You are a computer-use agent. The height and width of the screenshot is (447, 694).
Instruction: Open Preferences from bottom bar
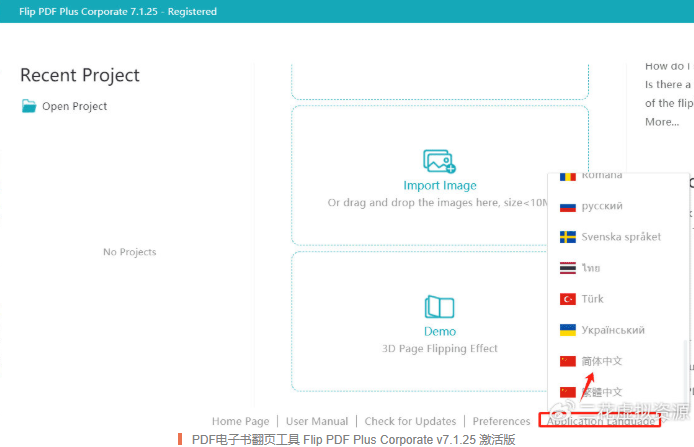click(501, 421)
